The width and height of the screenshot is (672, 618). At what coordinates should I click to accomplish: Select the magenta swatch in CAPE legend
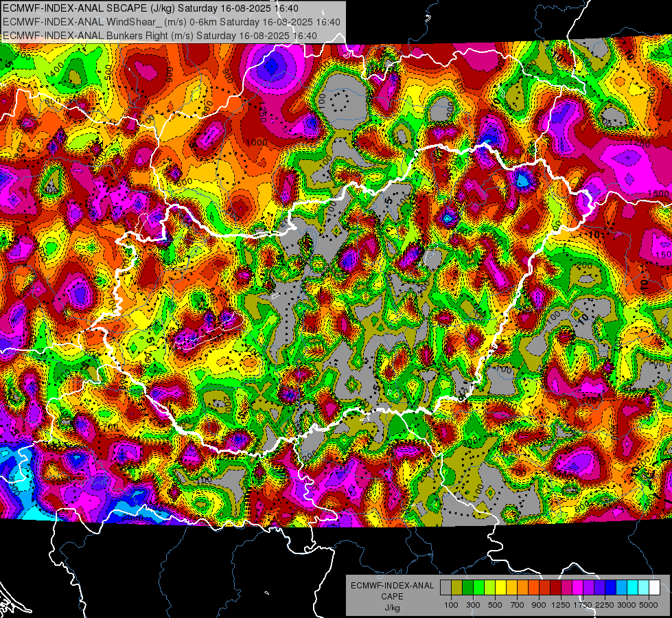(x=578, y=588)
